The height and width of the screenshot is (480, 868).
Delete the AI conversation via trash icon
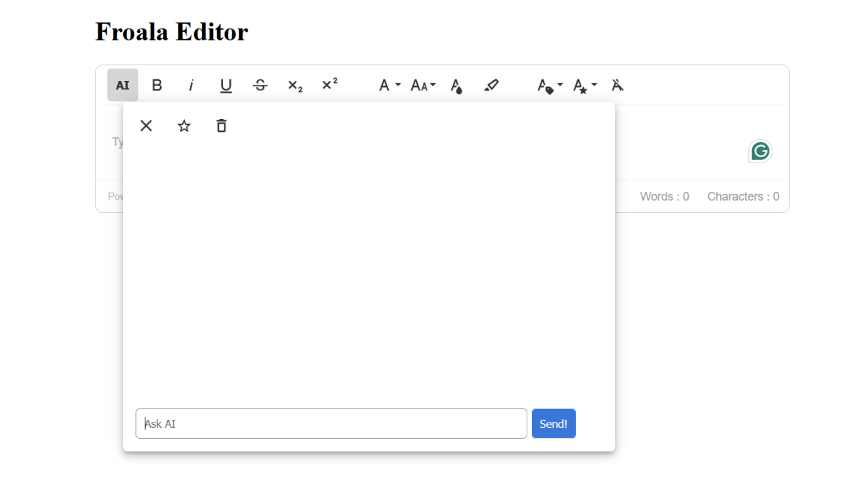(221, 125)
